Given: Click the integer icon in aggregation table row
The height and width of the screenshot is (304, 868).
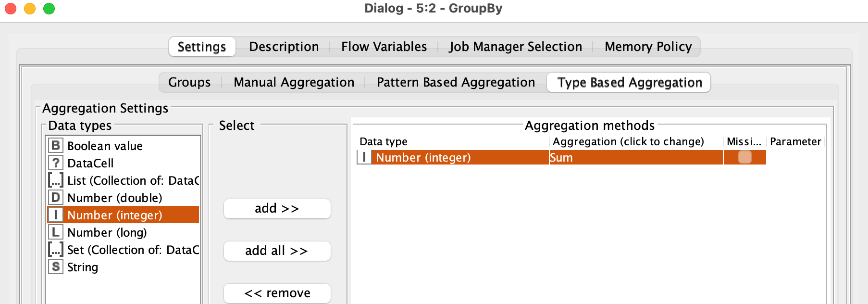Looking at the screenshot, I should pyautogui.click(x=364, y=157).
